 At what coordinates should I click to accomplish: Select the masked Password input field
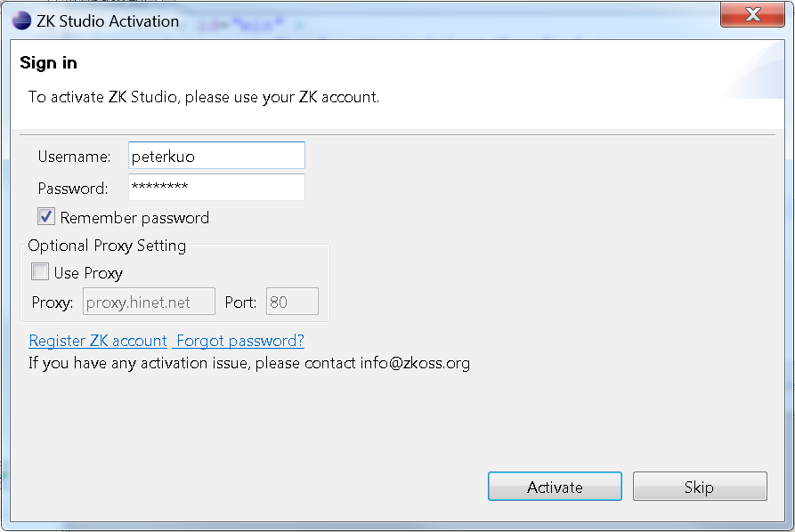(x=216, y=187)
